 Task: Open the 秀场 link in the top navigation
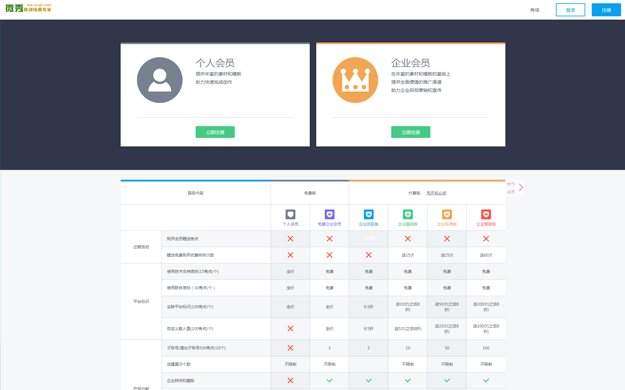(535, 10)
